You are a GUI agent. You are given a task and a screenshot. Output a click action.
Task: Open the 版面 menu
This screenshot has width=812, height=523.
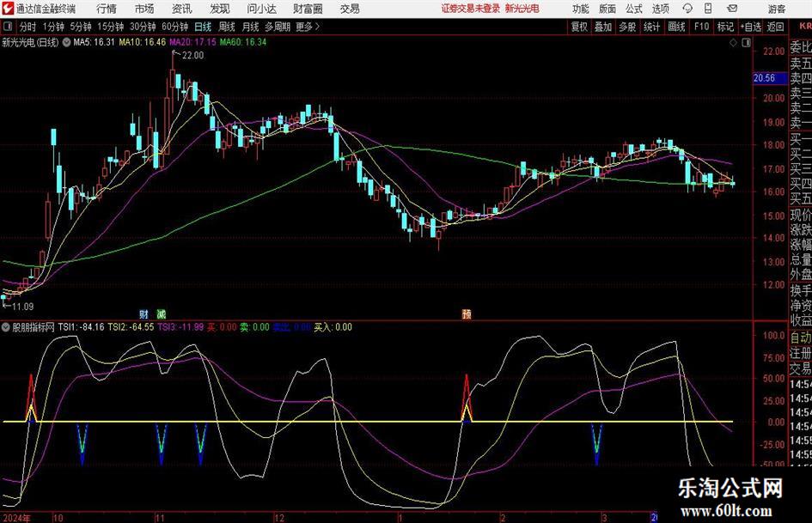pyautogui.click(x=607, y=9)
